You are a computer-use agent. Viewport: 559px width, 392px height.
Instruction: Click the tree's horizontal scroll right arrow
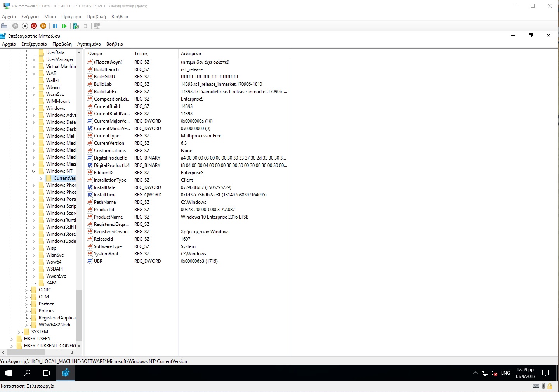point(73,352)
